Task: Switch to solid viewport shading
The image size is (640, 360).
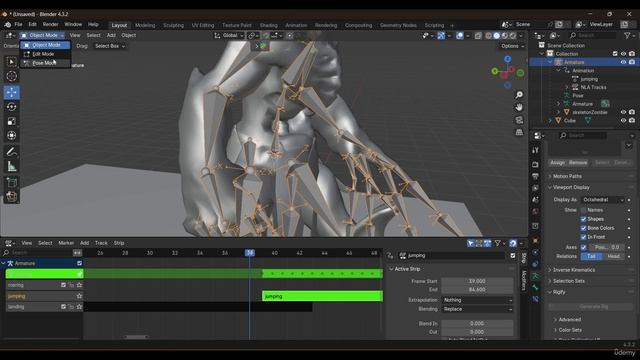Action: (x=496, y=36)
